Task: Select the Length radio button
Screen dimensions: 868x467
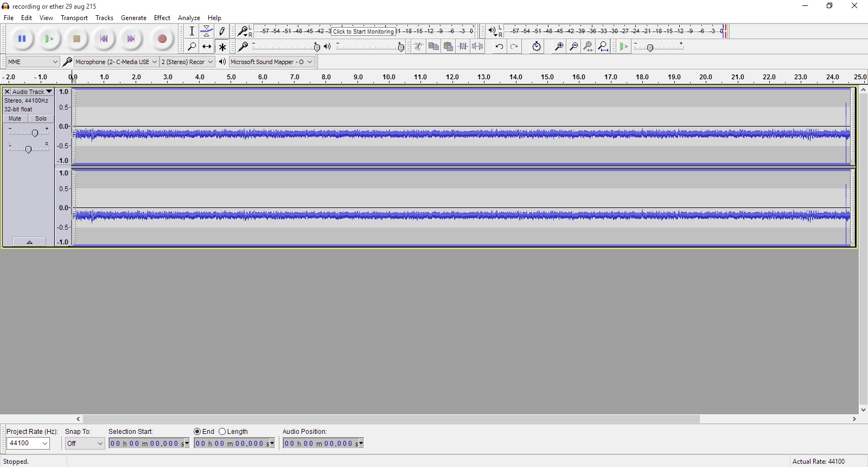Action: [222, 432]
